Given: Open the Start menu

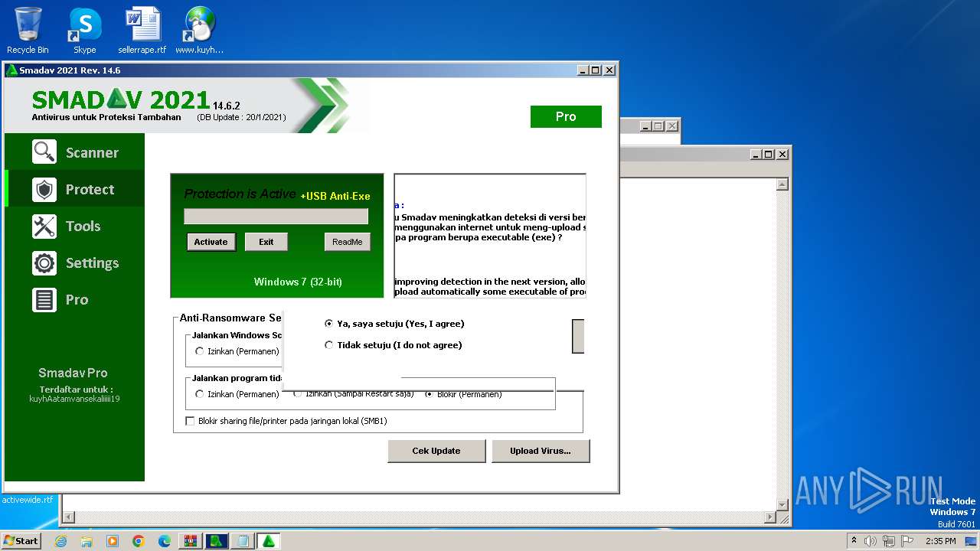Looking at the screenshot, I should [21, 541].
